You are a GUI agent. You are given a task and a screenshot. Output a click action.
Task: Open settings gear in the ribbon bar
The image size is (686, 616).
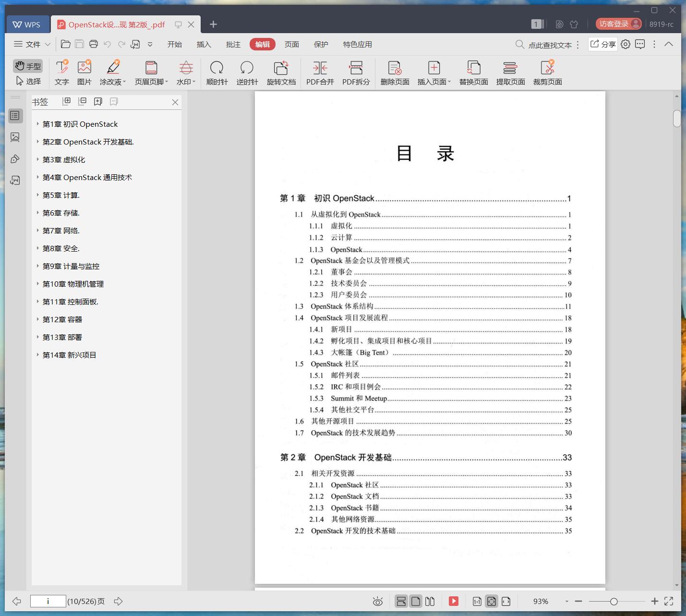(x=626, y=44)
